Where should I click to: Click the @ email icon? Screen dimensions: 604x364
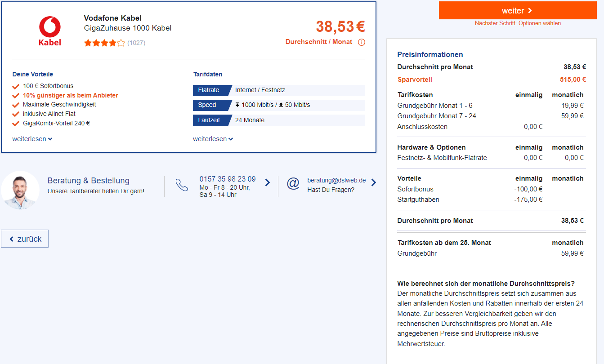(293, 183)
